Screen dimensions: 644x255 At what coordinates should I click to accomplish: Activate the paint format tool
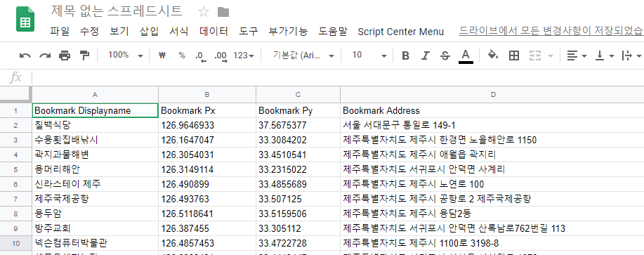pos(84,55)
